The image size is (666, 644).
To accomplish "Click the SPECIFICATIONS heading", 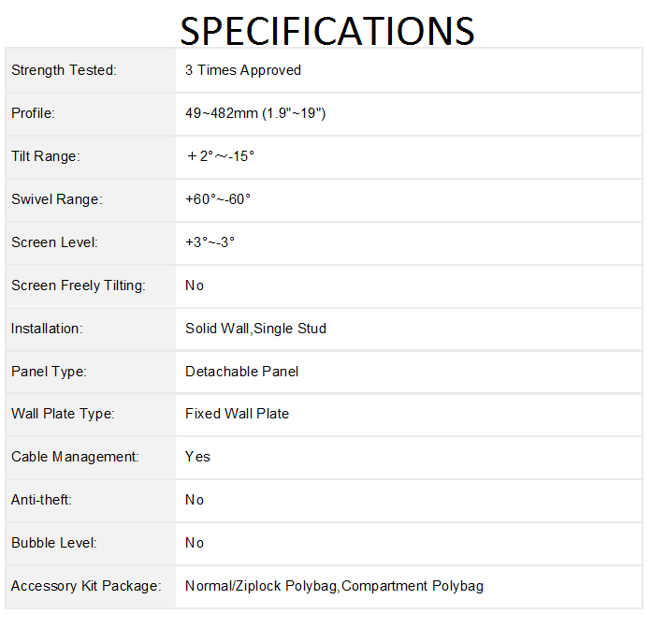I will tap(327, 31).
